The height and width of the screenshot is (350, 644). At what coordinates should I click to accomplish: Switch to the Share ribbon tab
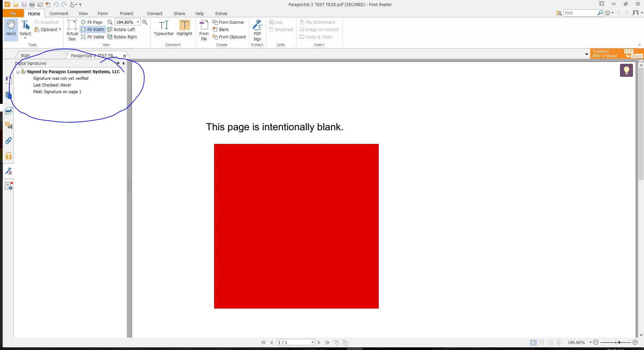[x=179, y=13]
